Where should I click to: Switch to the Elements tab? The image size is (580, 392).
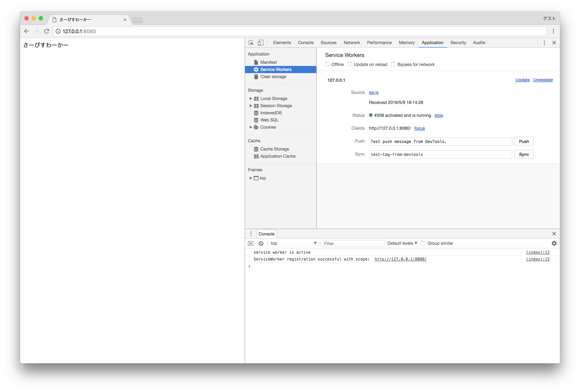[x=282, y=43]
